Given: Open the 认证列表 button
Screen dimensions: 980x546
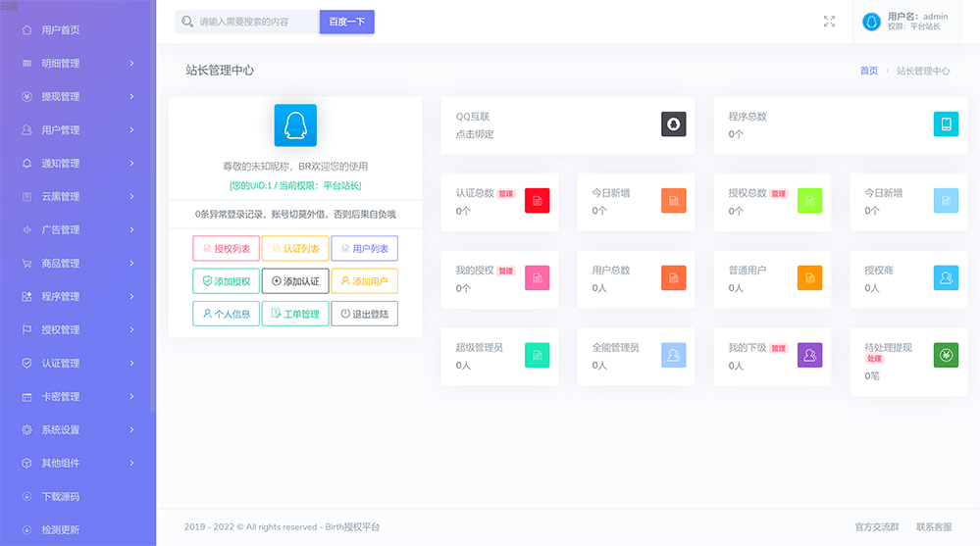Looking at the screenshot, I should click(295, 249).
